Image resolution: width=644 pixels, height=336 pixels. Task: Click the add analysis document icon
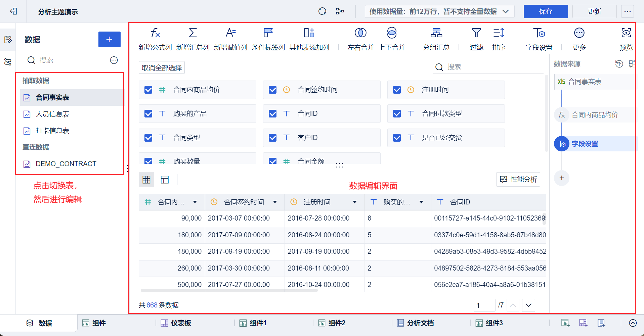(601, 323)
